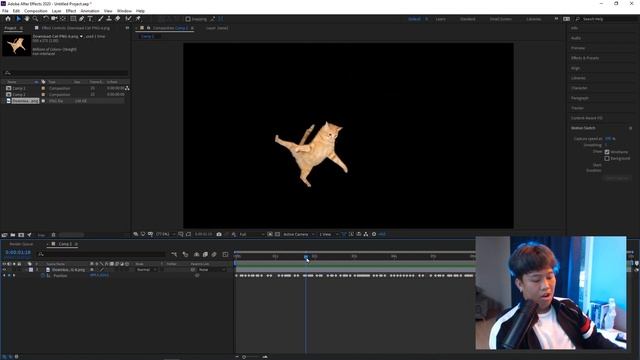
Task: Click the Interpret Footage icon below Project panel
Action: click(4, 235)
